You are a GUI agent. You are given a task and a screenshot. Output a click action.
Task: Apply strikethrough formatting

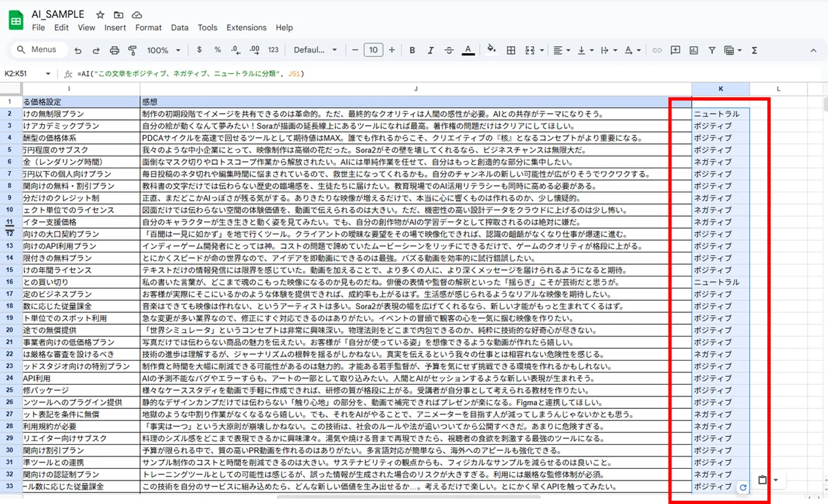click(x=449, y=50)
